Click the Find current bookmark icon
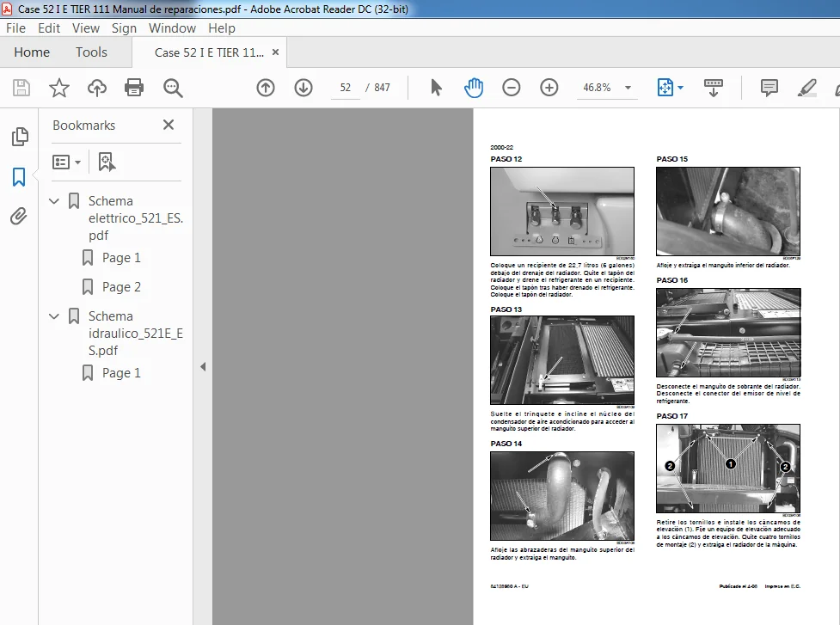The height and width of the screenshot is (625, 840). [107, 162]
